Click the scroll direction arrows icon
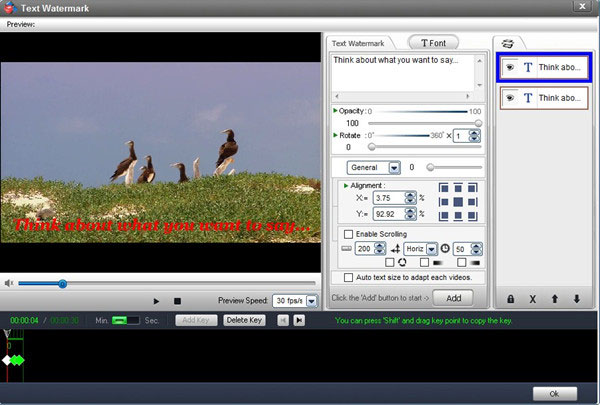The width and height of the screenshot is (600, 405). pos(395,249)
